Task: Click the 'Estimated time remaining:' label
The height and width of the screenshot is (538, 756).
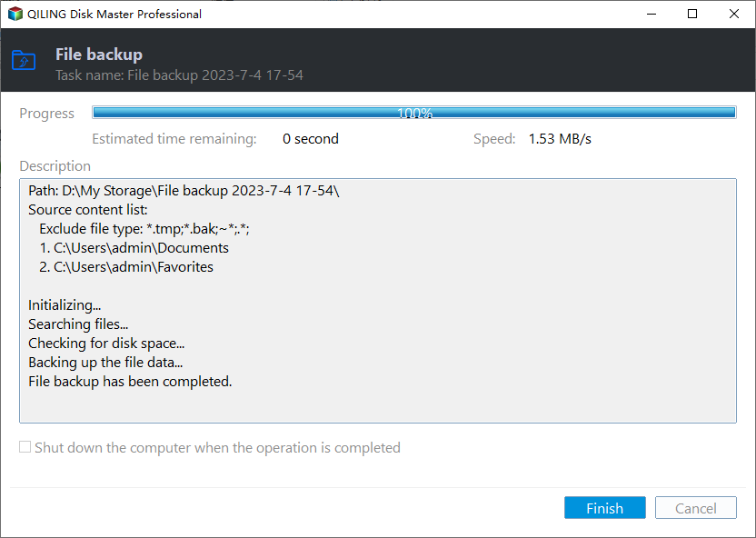Action: pyautogui.click(x=174, y=139)
